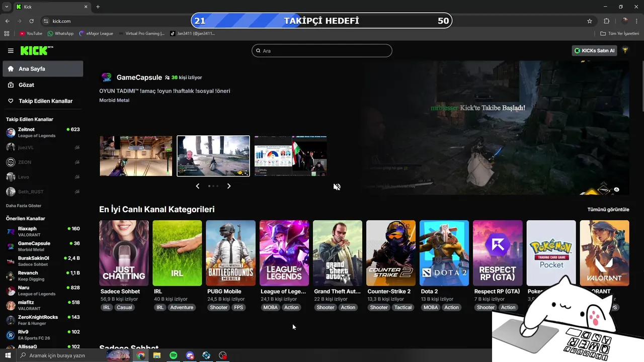
Task: Open Chrome's three-dot menu
Action: [637, 21]
